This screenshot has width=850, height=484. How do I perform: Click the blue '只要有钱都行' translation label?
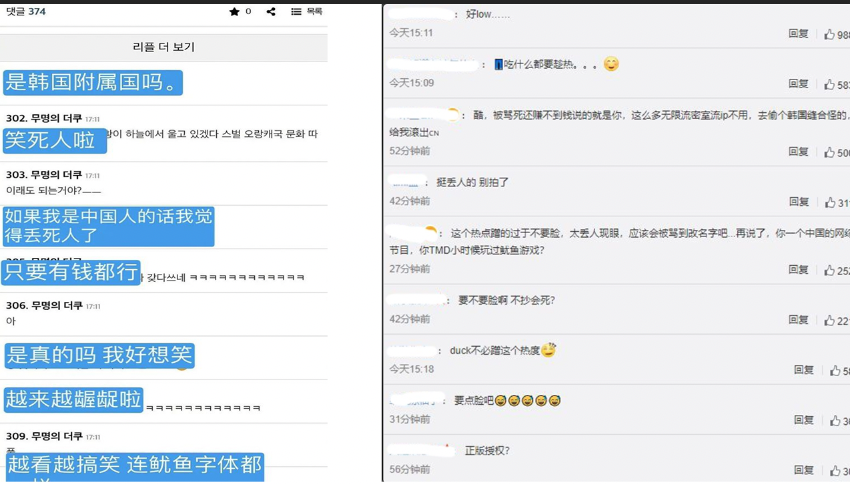71,272
